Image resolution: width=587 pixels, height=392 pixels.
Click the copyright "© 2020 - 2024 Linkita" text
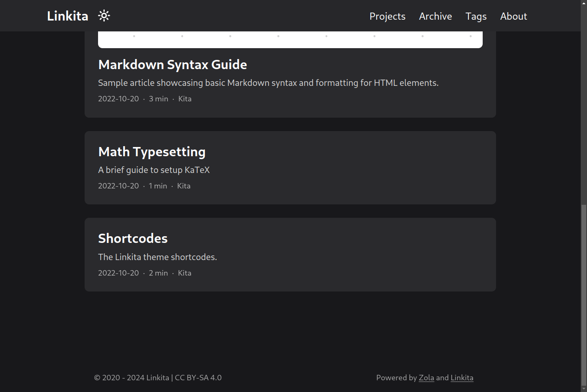(132, 377)
